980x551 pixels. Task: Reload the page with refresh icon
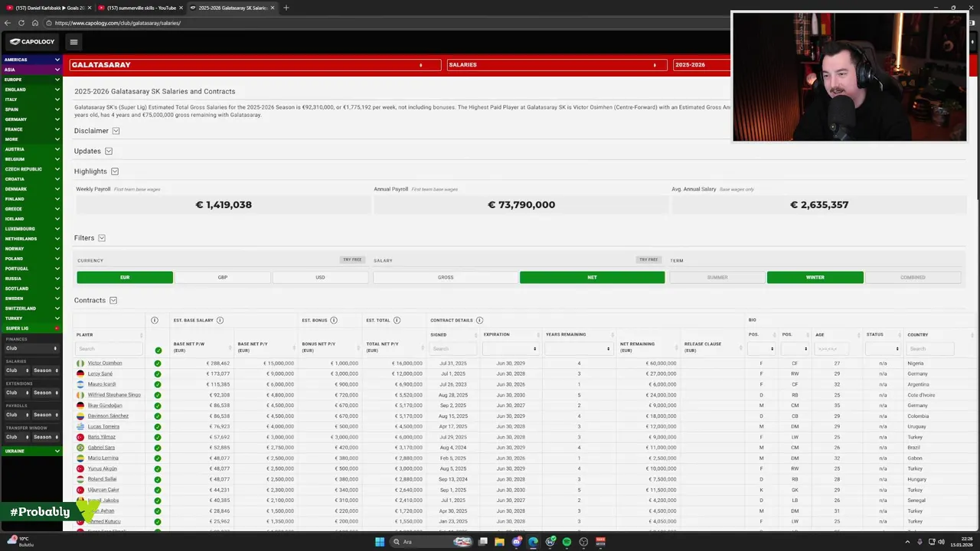21,23
